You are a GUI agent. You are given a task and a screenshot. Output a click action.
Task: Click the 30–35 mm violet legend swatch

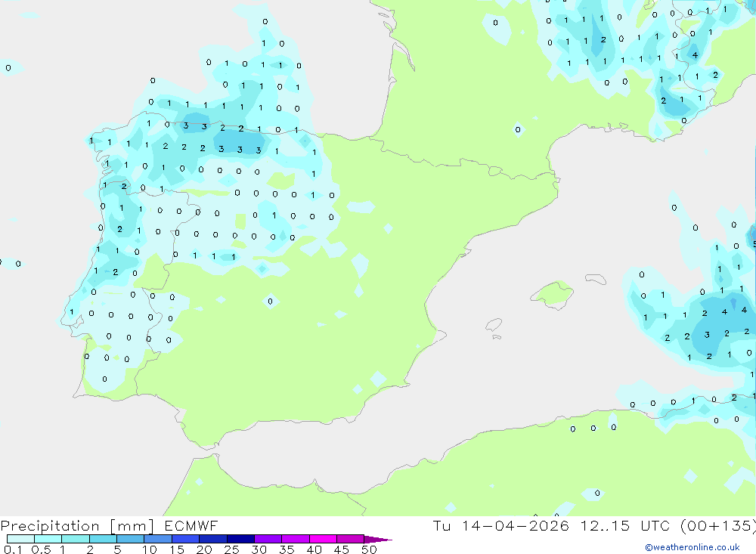click(x=268, y=539)
